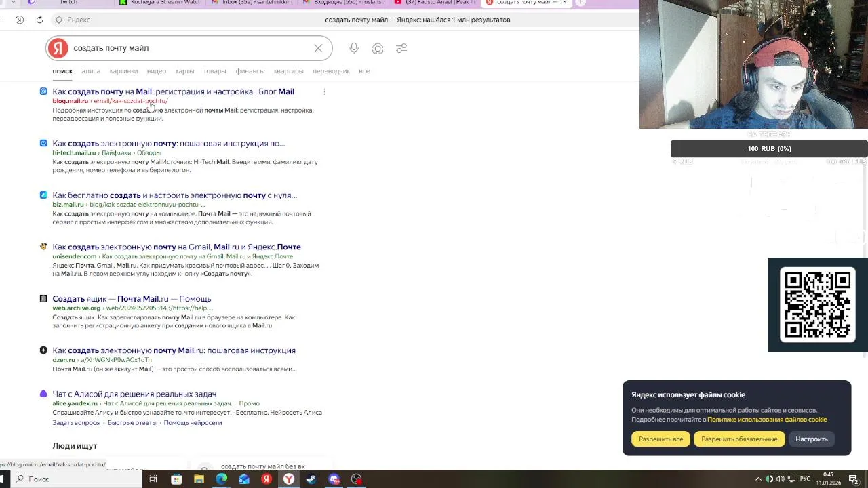Switch to Inbox (352) Gmail tab

[252, 3]
